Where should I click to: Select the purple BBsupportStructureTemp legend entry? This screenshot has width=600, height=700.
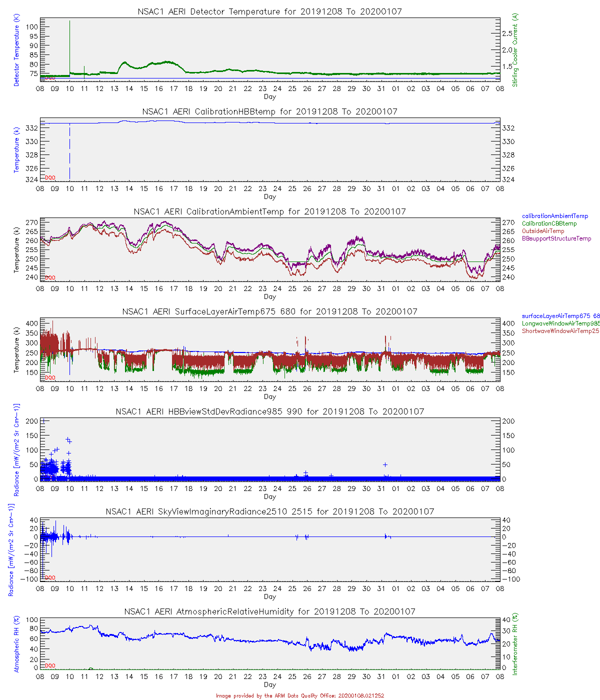(556, 238)
